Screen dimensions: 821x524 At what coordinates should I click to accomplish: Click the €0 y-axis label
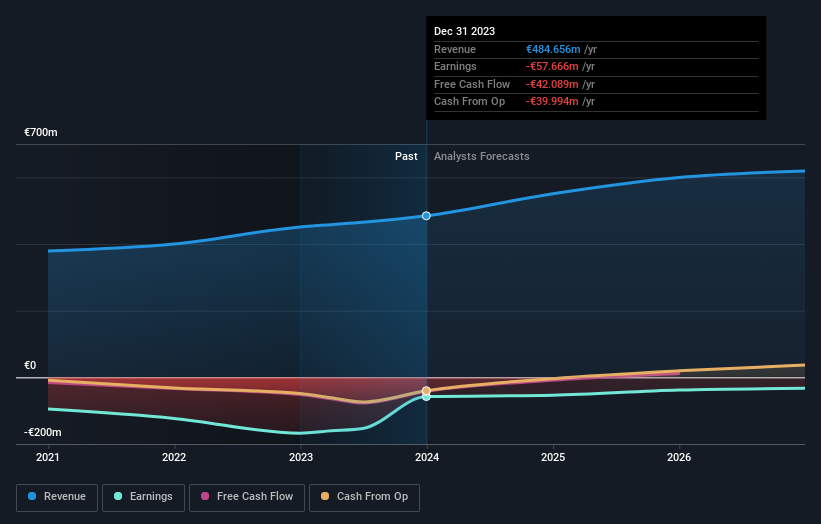point(30,365)
